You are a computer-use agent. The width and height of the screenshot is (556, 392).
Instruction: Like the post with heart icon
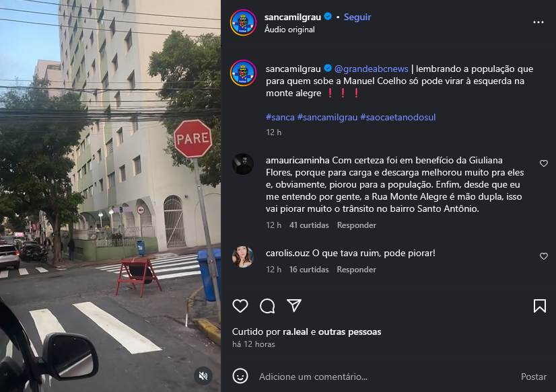click(x=240, y=306)
